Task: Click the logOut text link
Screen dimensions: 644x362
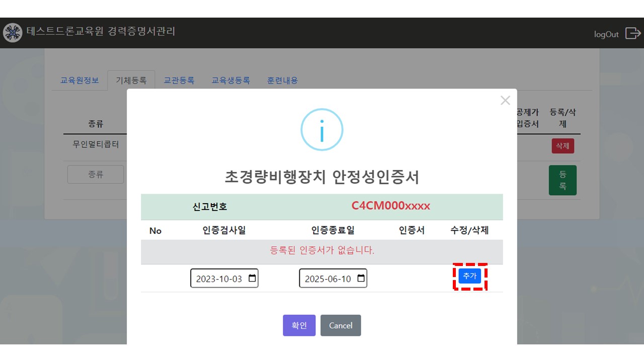Action: click(x=606, y=34)
